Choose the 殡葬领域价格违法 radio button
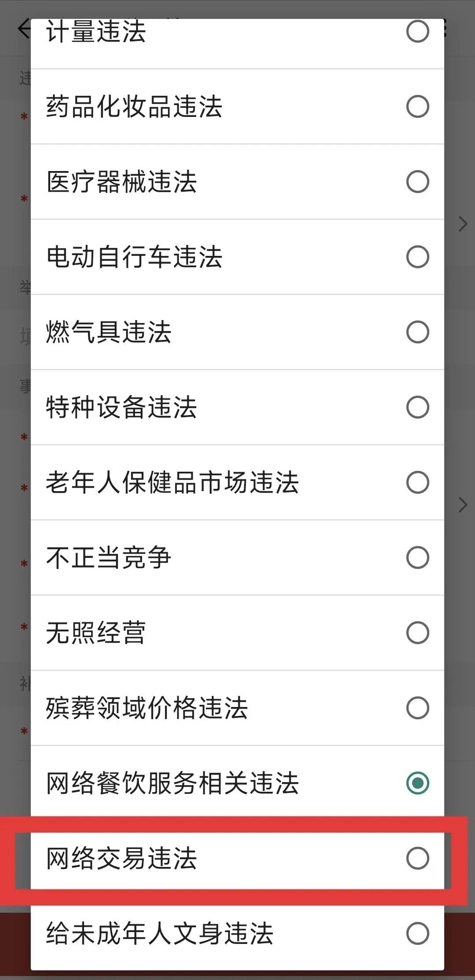Viewport: 475px width, 980px height. click(417, 708)
